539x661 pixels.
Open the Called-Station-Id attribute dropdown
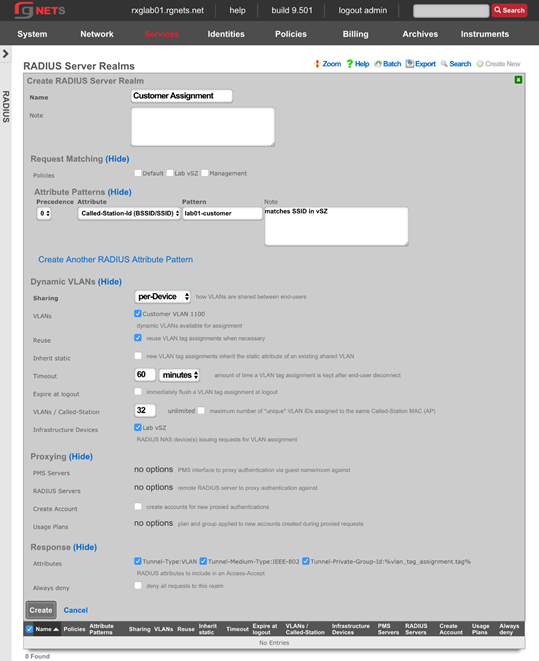[x=129, y=213]
